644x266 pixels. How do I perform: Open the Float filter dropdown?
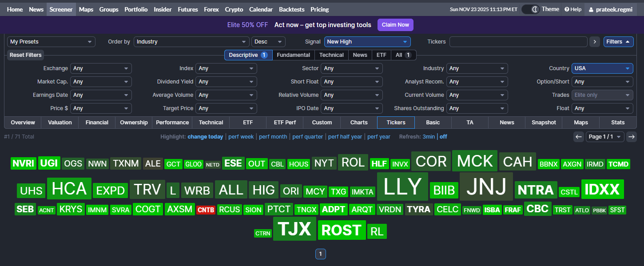click(602, 108)
